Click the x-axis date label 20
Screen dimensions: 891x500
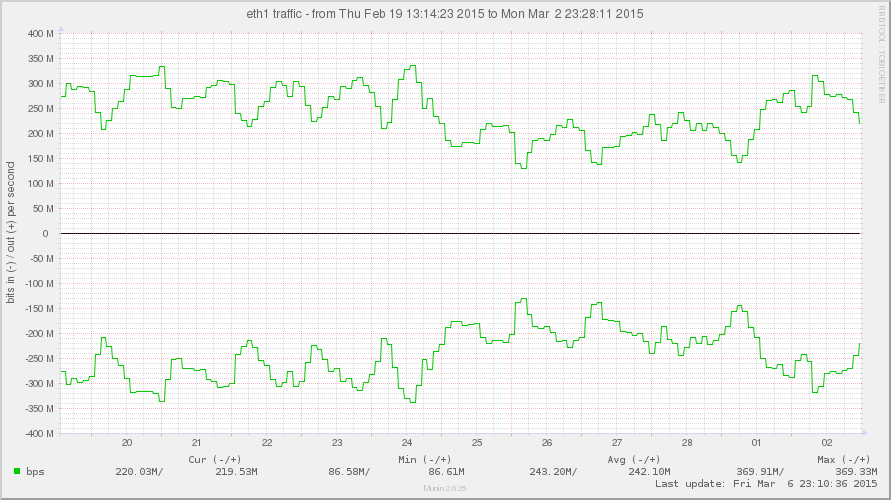(127, 443)
